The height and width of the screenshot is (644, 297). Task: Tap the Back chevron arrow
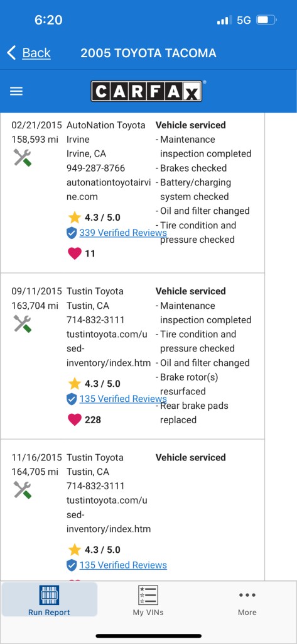11,53
